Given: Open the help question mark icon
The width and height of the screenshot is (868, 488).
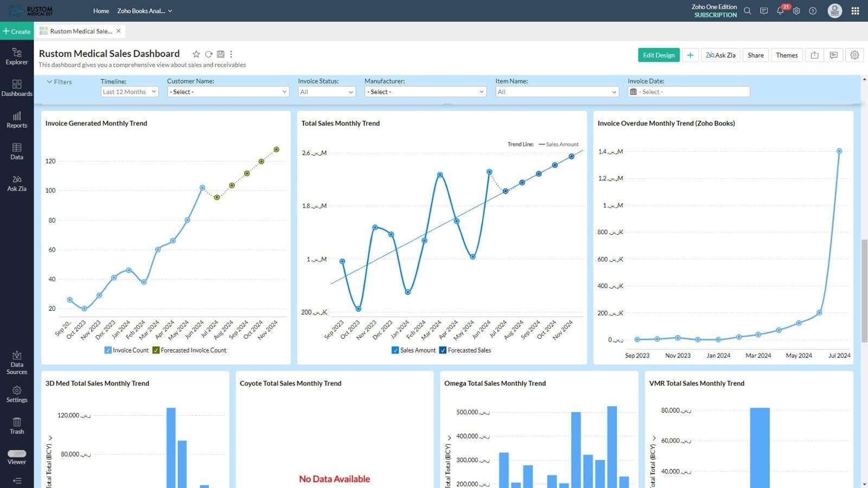Looking at the screenshot, I should (813, 11).
